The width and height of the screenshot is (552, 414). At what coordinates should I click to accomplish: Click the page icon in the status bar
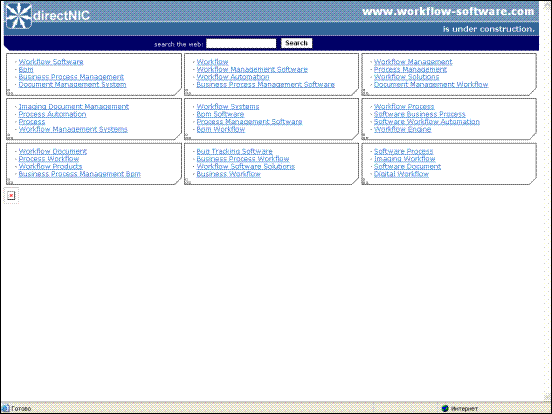pos(5,408)
